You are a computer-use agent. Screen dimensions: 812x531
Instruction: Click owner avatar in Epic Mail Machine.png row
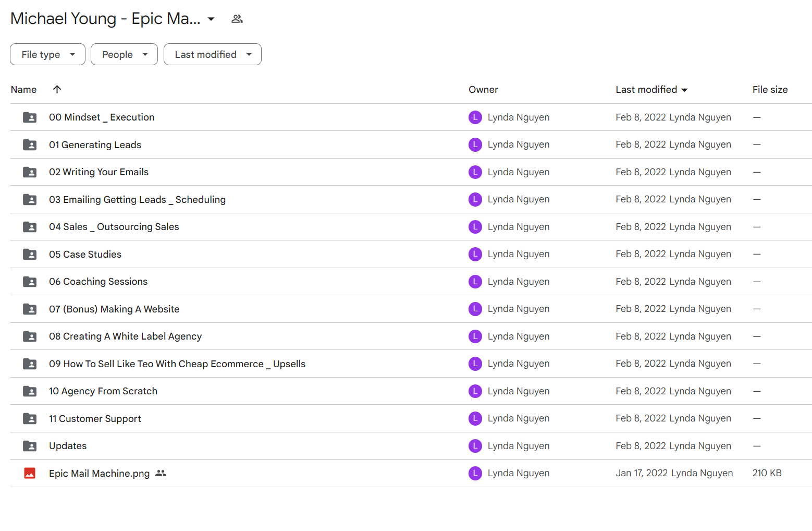(x=475, y=473)
